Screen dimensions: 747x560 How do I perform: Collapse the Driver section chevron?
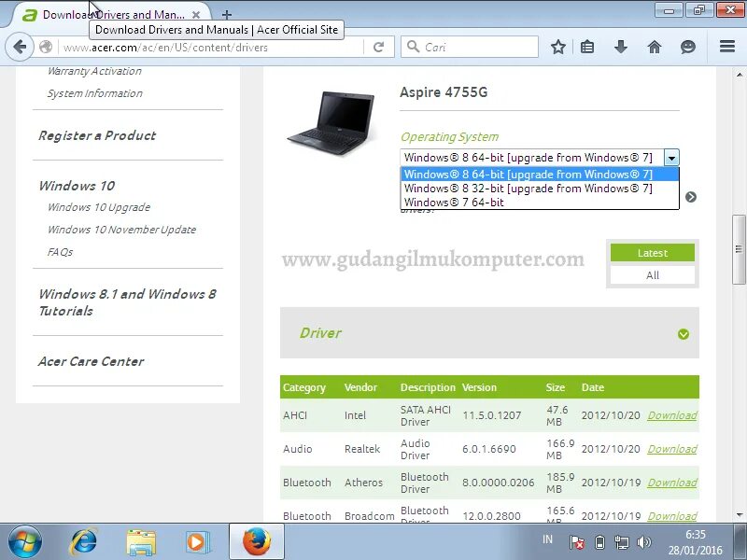(x=684, y=334)
